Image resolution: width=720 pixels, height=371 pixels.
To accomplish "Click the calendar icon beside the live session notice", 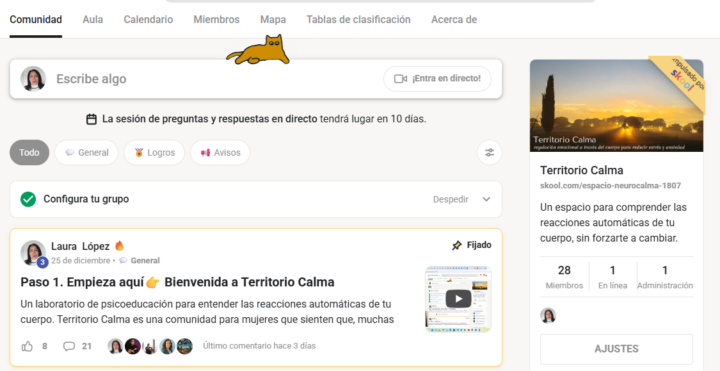I will point(91,119).
